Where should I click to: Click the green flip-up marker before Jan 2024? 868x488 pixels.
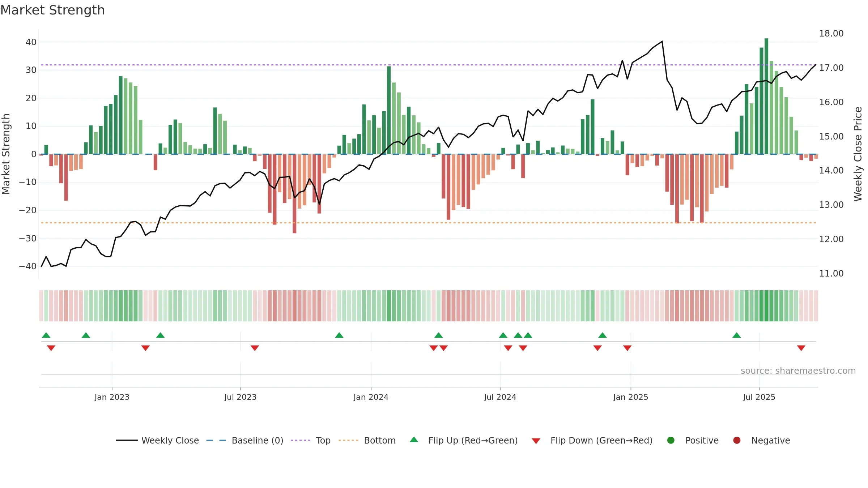339,335
